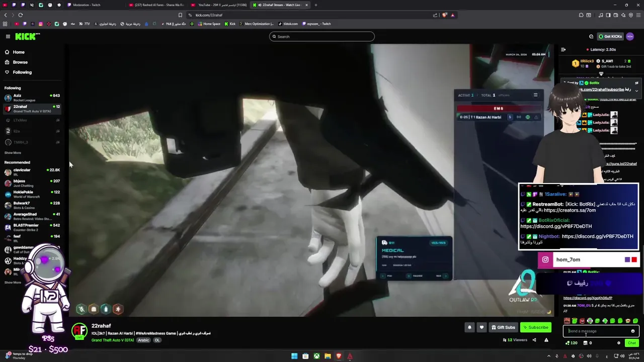
Task: Open the Windows Start button
Action: pos(294,356)
